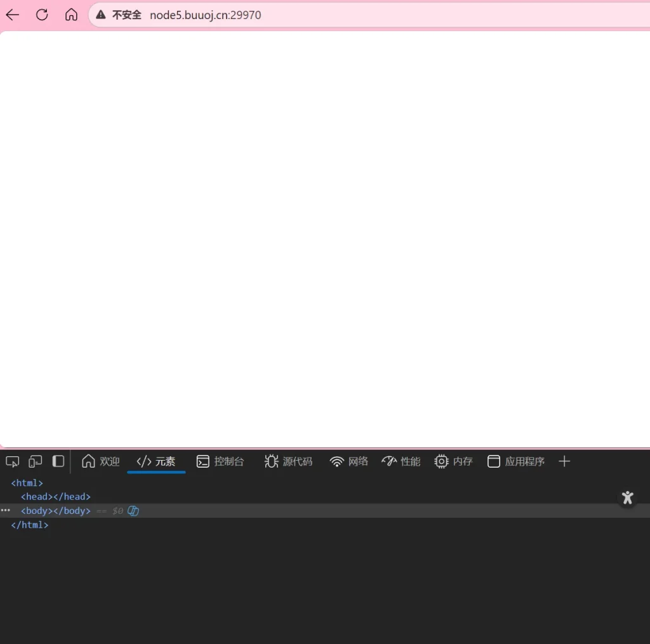Viewport: 650px width, 644px height.
Task: Open the 欢迎 tab in DevTools
Action: [101, 461]
